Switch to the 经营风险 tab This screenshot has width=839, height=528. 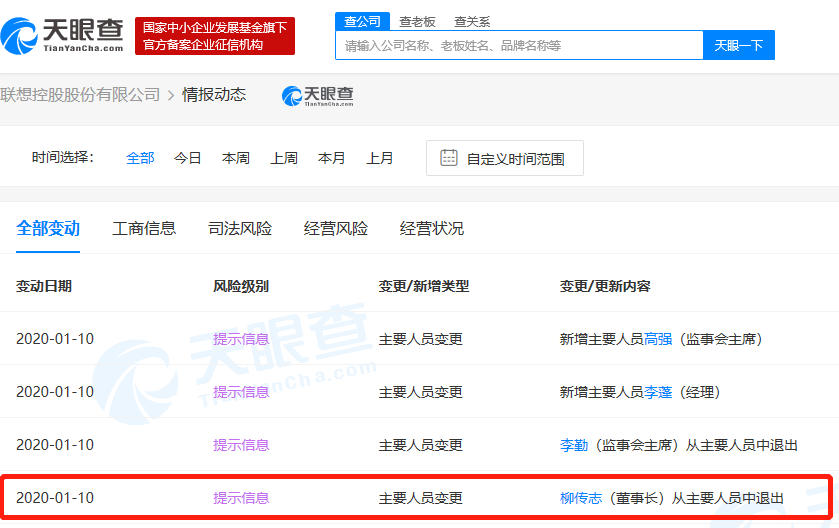pyautogui.click(x=335, y=228)
